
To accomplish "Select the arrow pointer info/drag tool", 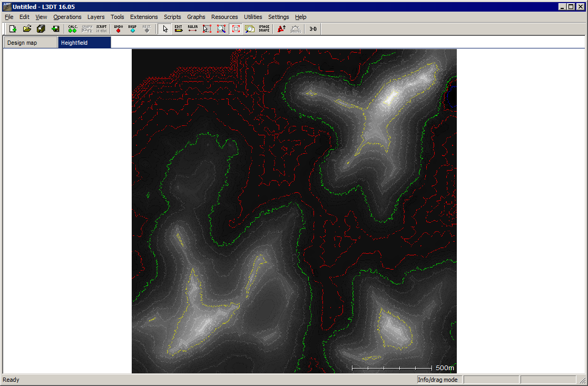I will (164, 29).
